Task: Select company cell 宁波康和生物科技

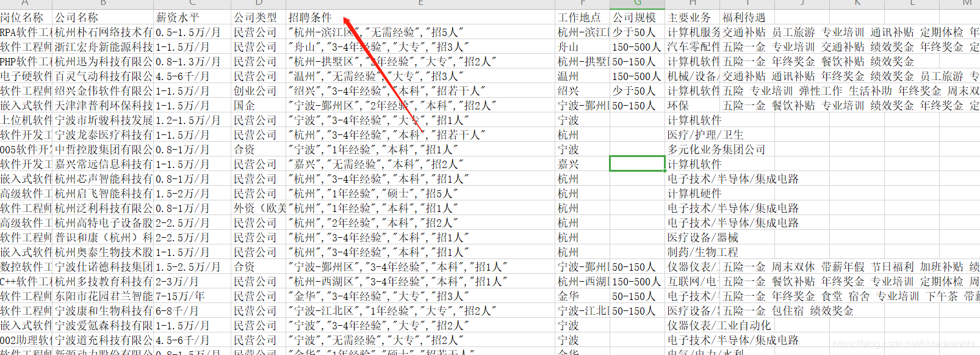Action: pyautogui.click(x=103, y=311)
